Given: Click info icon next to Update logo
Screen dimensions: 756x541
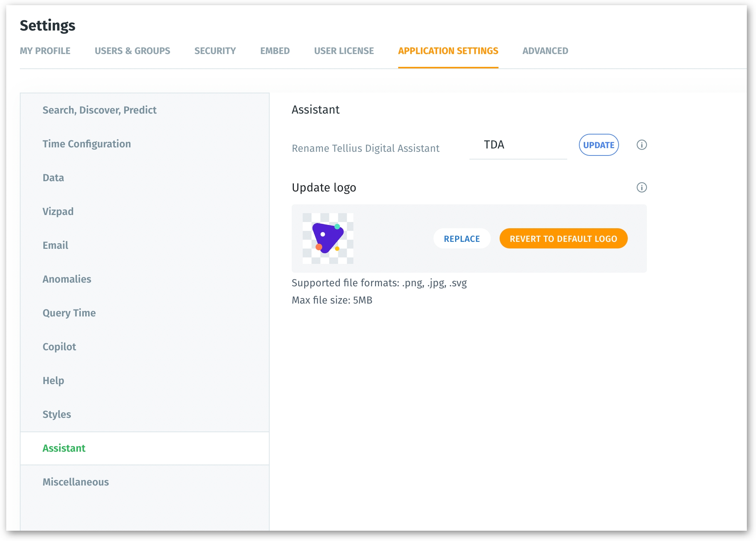Looking at the screenshot, I should click(x=641, y=187).
